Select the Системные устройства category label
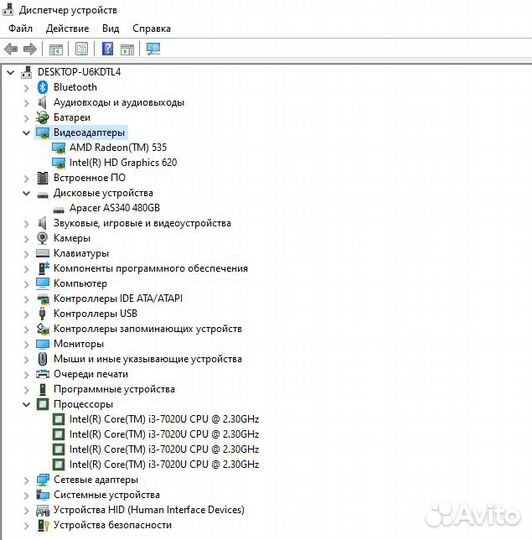This screenshot has height=540, width=532. coord(107,495)
